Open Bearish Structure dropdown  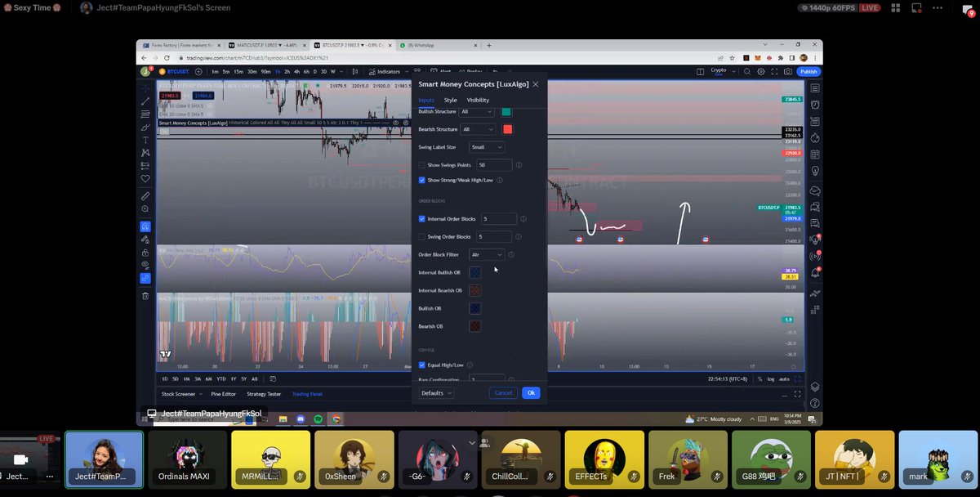coord(477,129)
